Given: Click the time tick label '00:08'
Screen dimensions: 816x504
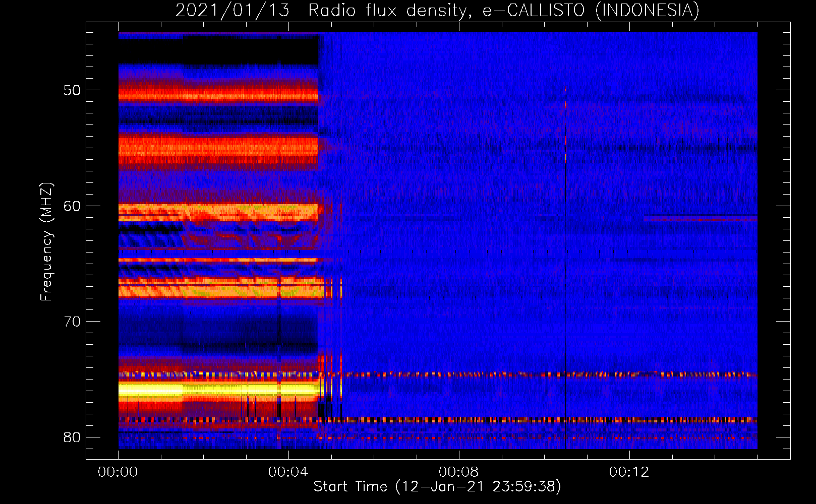Looking at the screenshot, I should coord(458,472).
